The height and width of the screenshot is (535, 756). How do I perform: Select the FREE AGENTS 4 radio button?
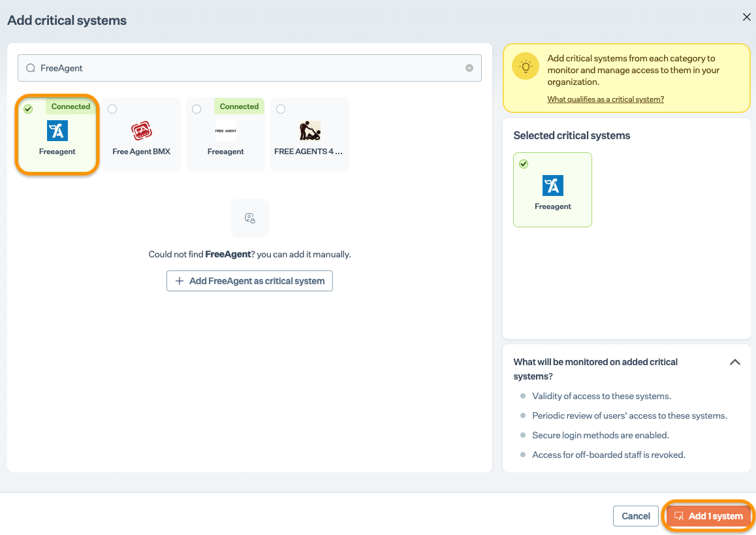pyautogui.click(x=281, y=109)
